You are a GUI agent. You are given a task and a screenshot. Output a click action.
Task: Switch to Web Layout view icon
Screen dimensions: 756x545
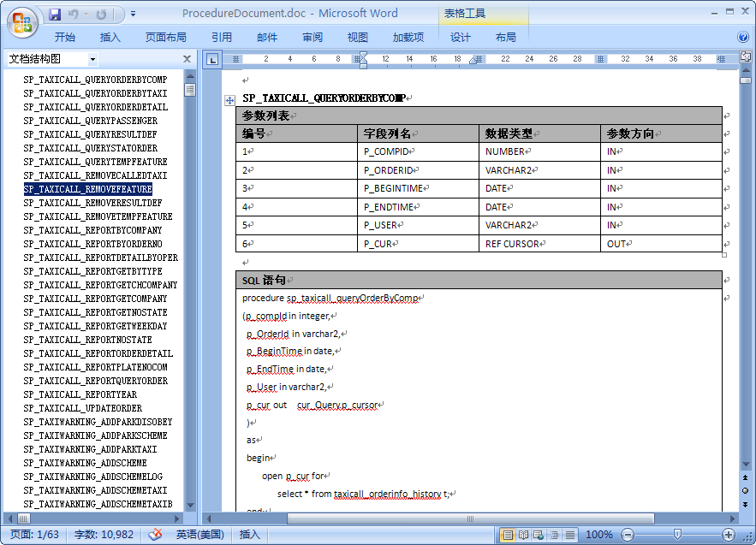click(x=539, y=535)
